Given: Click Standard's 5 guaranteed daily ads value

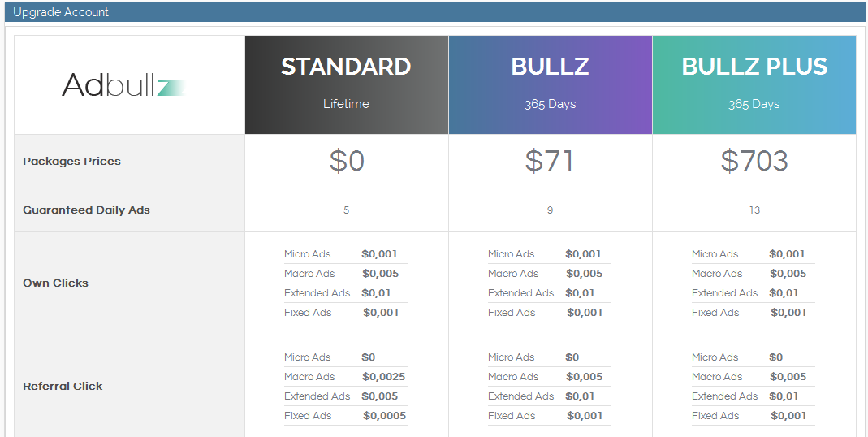Looking at the screenshot, I should click(347, 210).
